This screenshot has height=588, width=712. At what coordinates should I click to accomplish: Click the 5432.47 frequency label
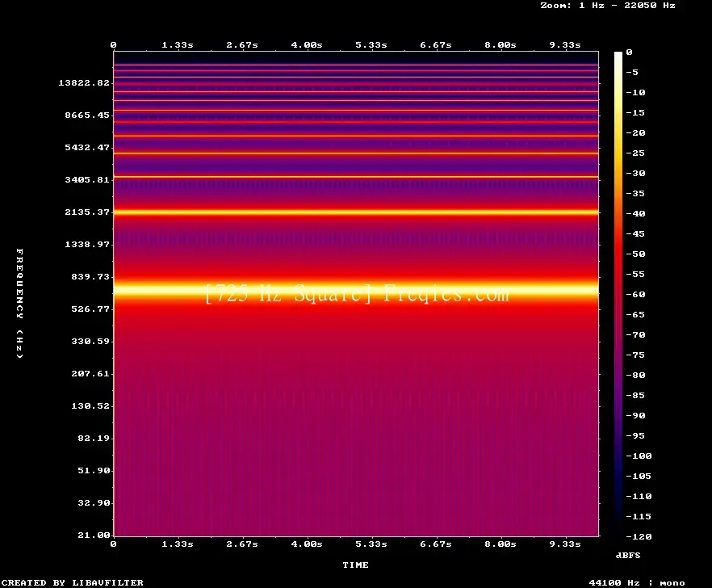pos(87,147)
